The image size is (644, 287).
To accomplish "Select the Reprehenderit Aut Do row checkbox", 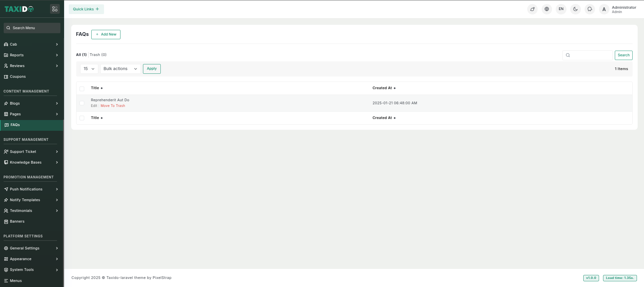I will click(x=82, y=103).
